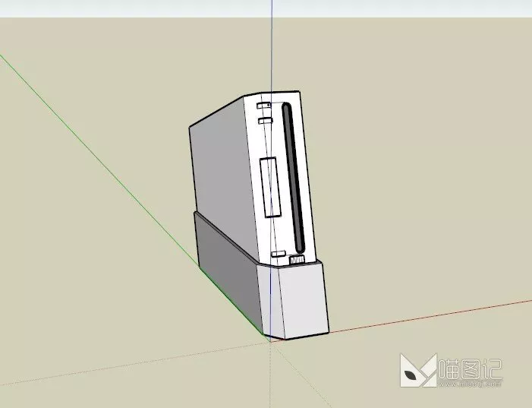Viewport: 532px width, 408px height.
Task: Select the light front face of the stand
Action: tap(304, 300)
